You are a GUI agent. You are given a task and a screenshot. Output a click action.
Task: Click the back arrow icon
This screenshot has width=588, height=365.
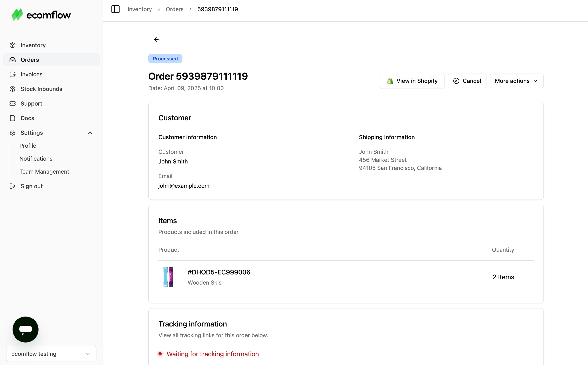156,40
